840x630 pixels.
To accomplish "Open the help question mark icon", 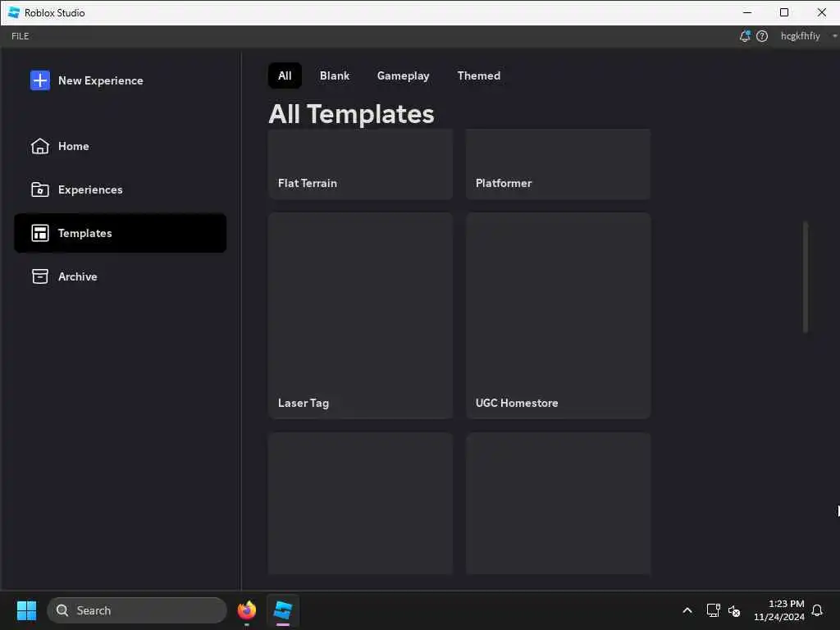I will click(x=762, y=36).
